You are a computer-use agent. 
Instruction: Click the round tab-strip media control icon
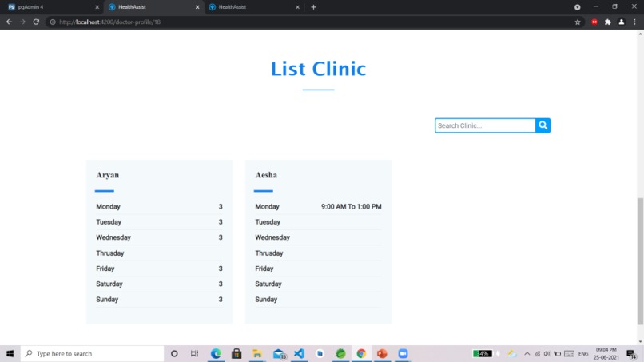pos(577,7)
